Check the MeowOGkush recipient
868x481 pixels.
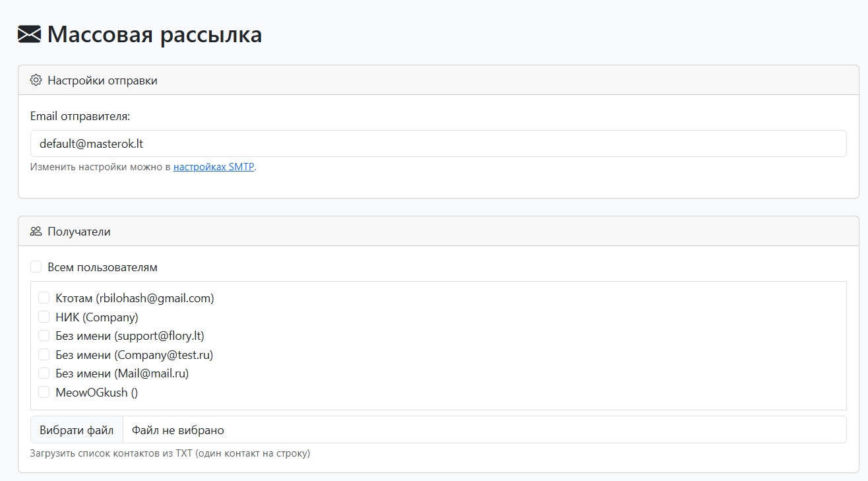[x=44, y=392]
